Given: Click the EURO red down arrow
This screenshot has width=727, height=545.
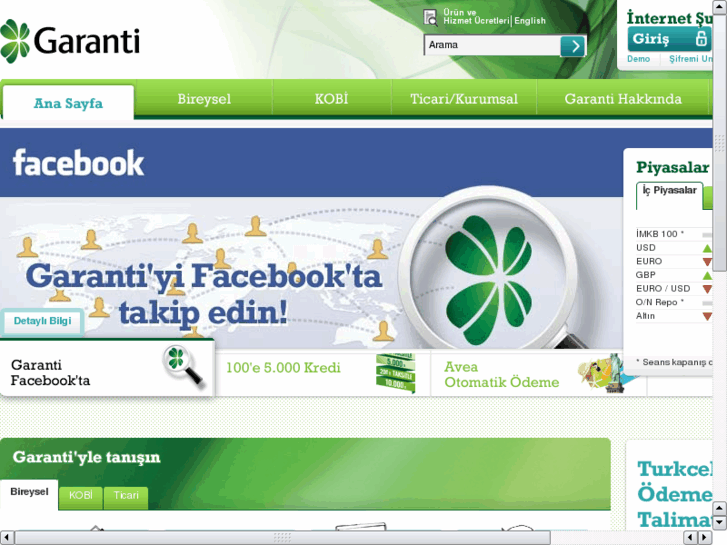Looking at the screenshot, I should tap(707, 262).
